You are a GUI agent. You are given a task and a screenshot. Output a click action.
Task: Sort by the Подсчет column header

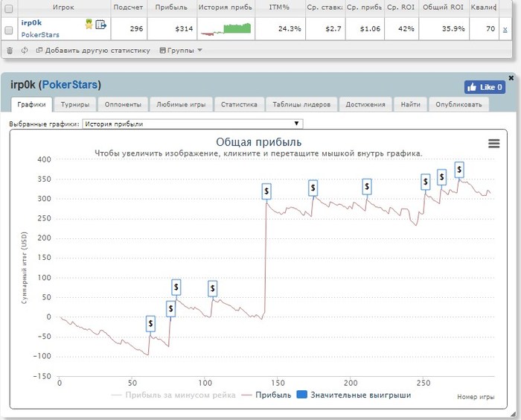click(x=128, y=7)
